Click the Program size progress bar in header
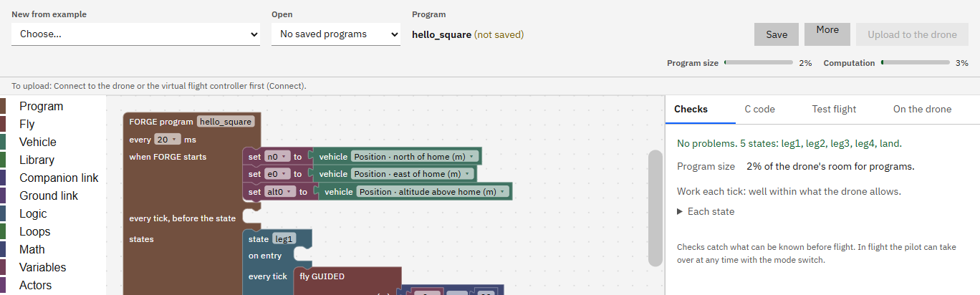 pyautogui.click(x=758, y=63)
